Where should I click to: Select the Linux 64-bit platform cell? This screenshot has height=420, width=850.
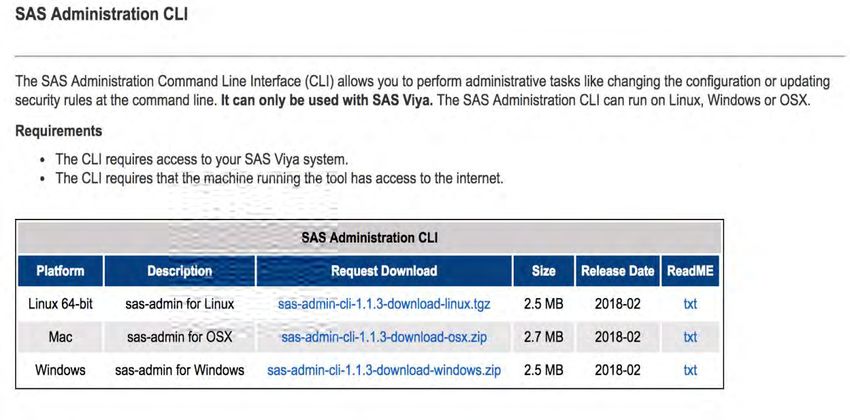point(60,304)
